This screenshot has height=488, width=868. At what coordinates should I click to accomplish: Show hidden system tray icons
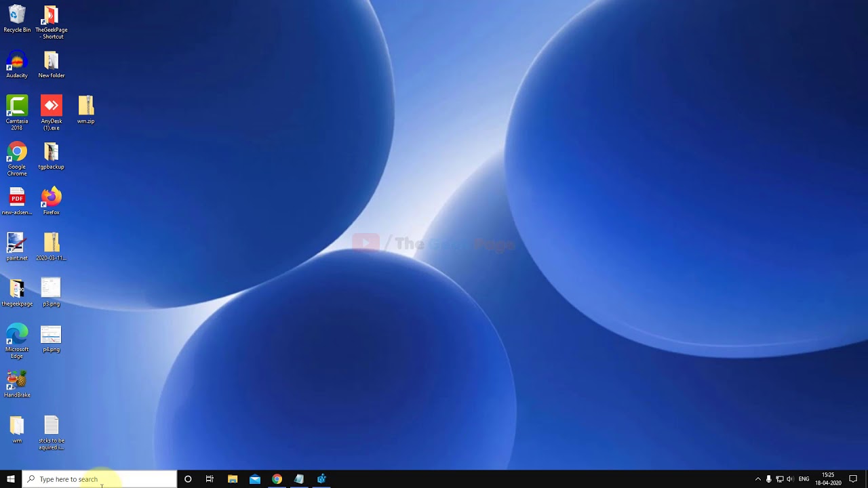(x=758, y=479)
